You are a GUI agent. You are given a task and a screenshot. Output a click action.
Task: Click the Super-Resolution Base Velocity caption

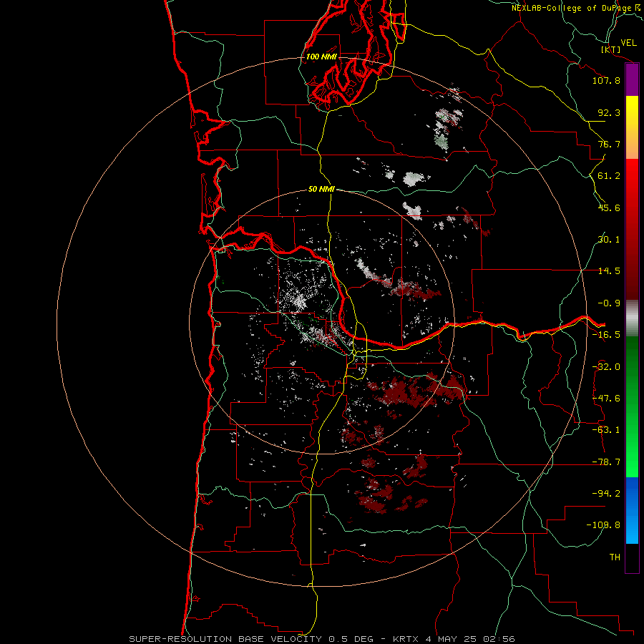tap(321, 639)
